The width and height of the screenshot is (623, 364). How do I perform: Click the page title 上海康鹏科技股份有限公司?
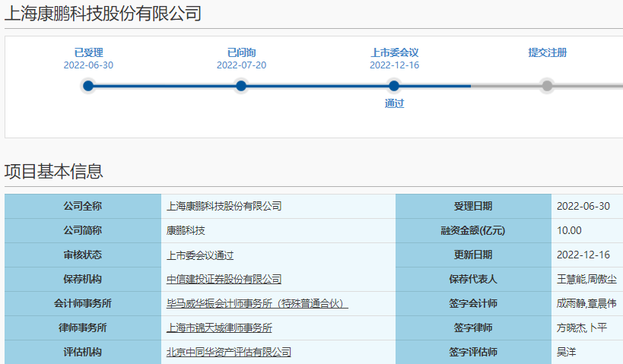(x=103, y=13)
